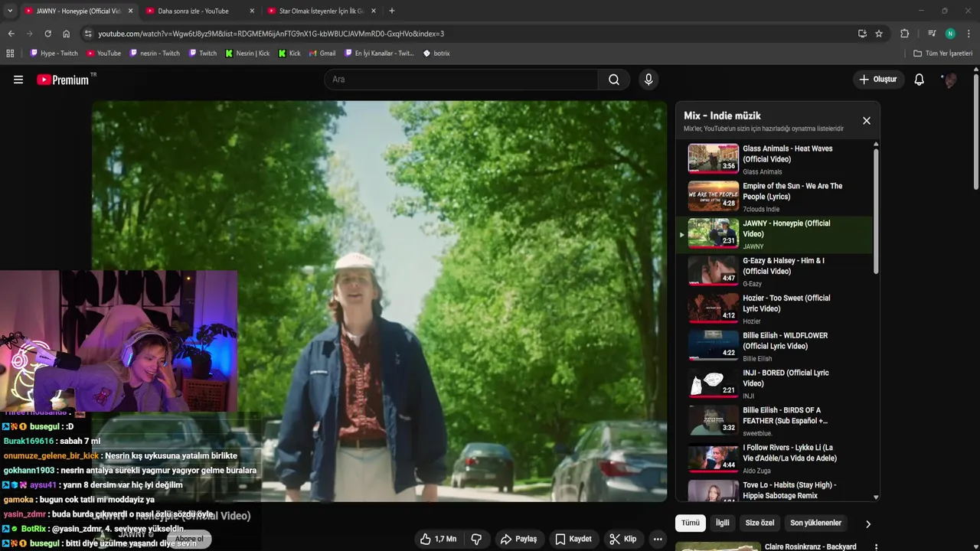The height and width of the screenshot is (551, 980).
Task: Open the browser home page button
Action: (x=66, y=34)
